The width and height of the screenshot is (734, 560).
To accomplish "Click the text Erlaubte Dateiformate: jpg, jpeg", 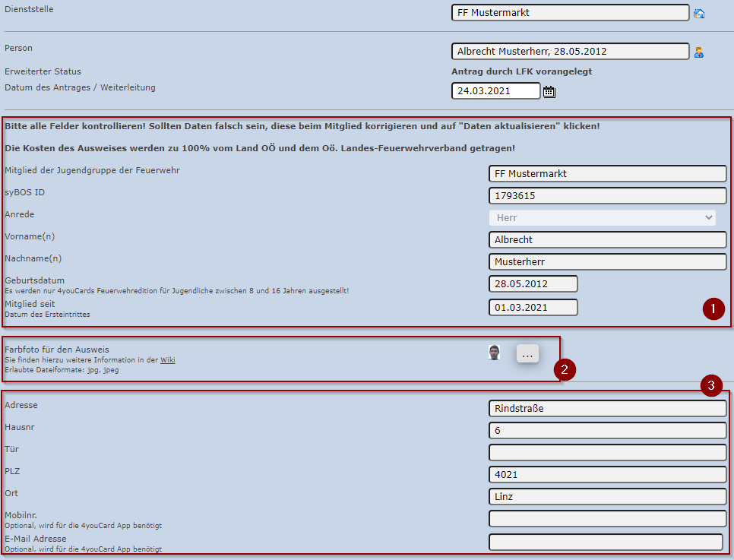I will point(62,370).
